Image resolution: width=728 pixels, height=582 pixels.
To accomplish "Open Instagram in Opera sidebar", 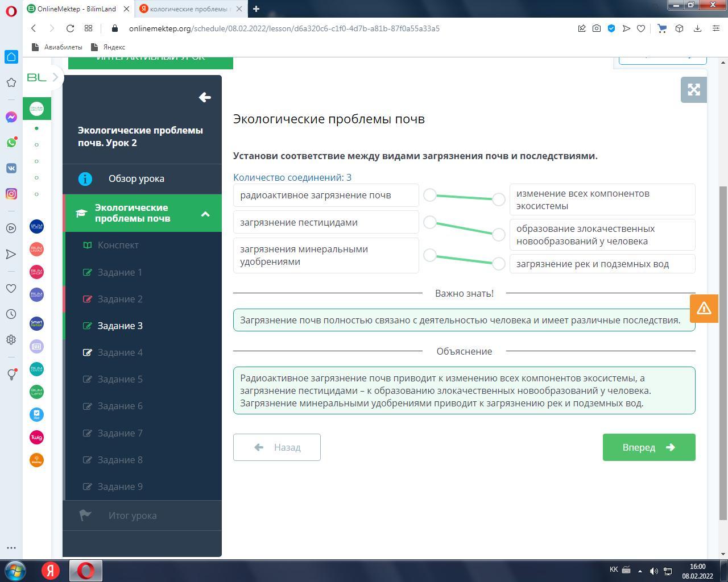I will click(x=11, y=194).
